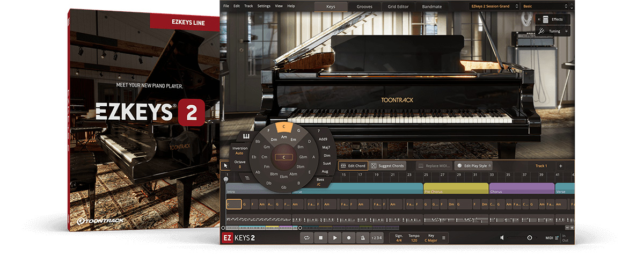The width and height of the screenshot is (644, 262).
Task: Expand the Tuning panel chevron
Action: 566,31
